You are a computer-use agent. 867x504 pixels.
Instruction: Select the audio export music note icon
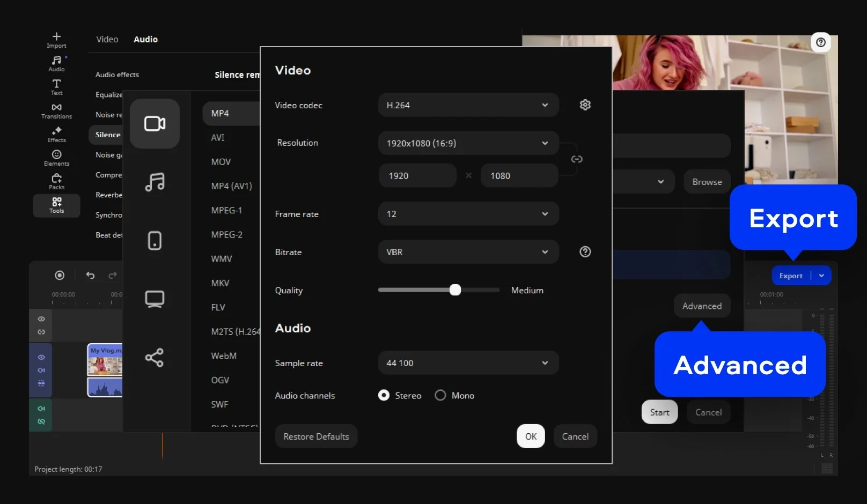(155, 182)
